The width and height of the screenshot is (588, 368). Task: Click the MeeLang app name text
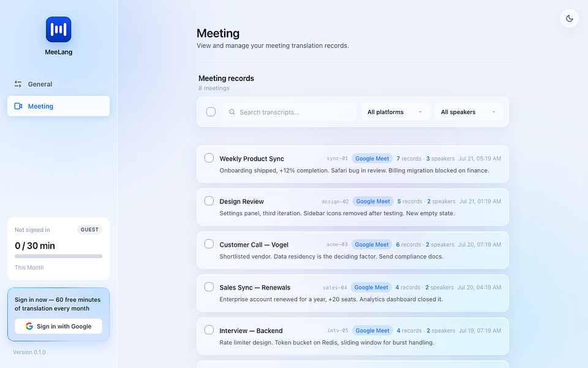pyautogui.click(x=59, y=52)
